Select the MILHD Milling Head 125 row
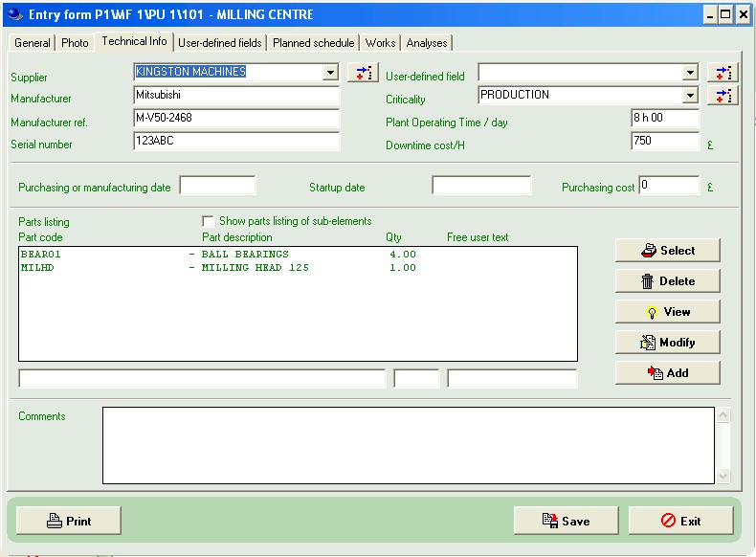Viewport: 756px width, 557px height. (298, 268)
